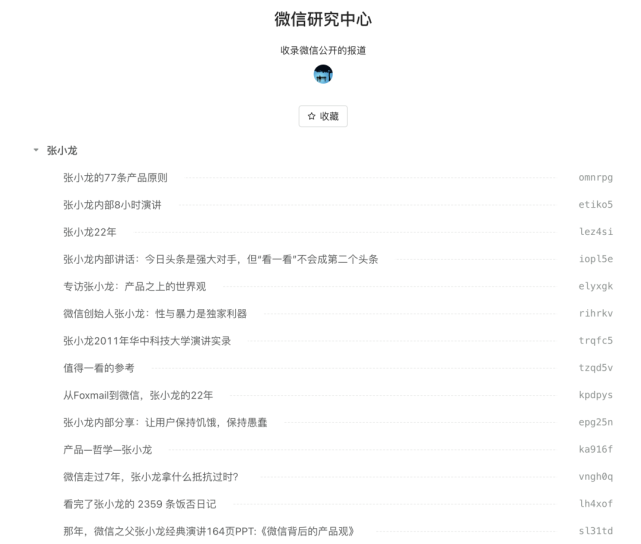Open 产品—哲学—张小龙 entry
The height and width of the screenshot is (544, 641).
pyautogui.click(x=108, y=450)
